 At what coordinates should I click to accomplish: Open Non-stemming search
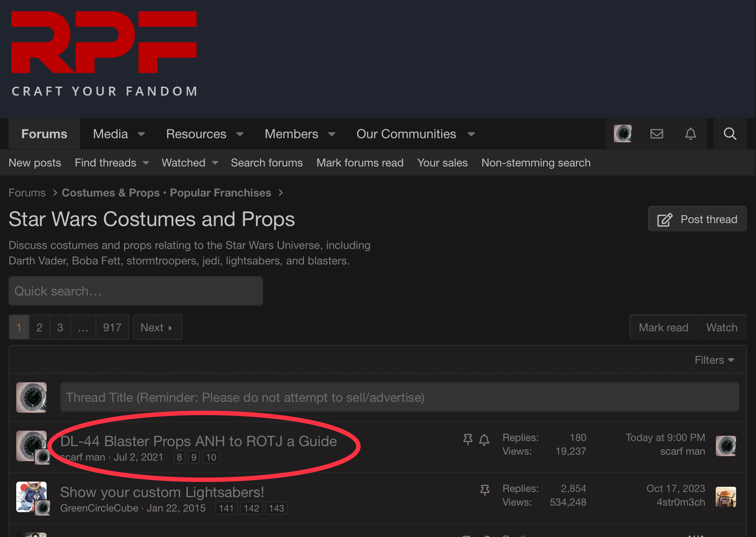coord(536,163)
